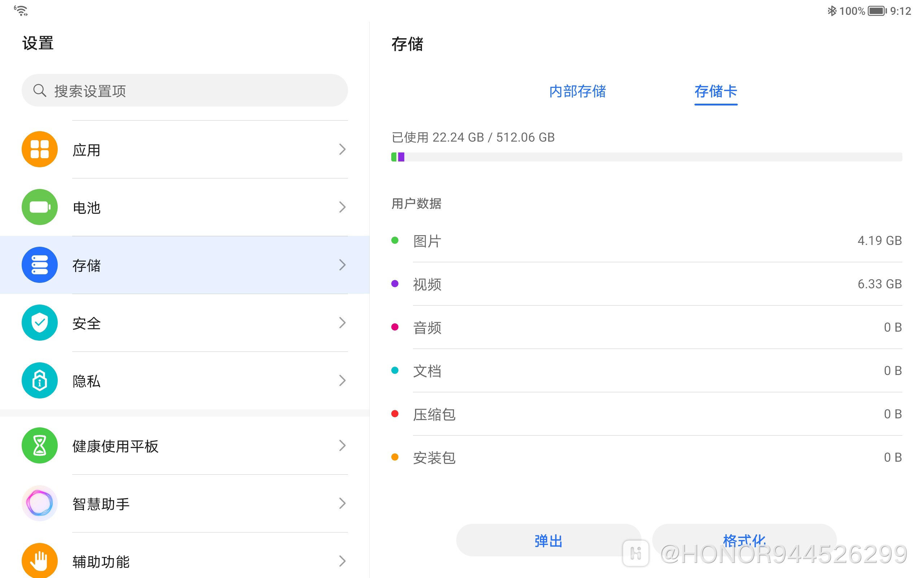Tap the 健康使用平板 label

coord(115,446)
